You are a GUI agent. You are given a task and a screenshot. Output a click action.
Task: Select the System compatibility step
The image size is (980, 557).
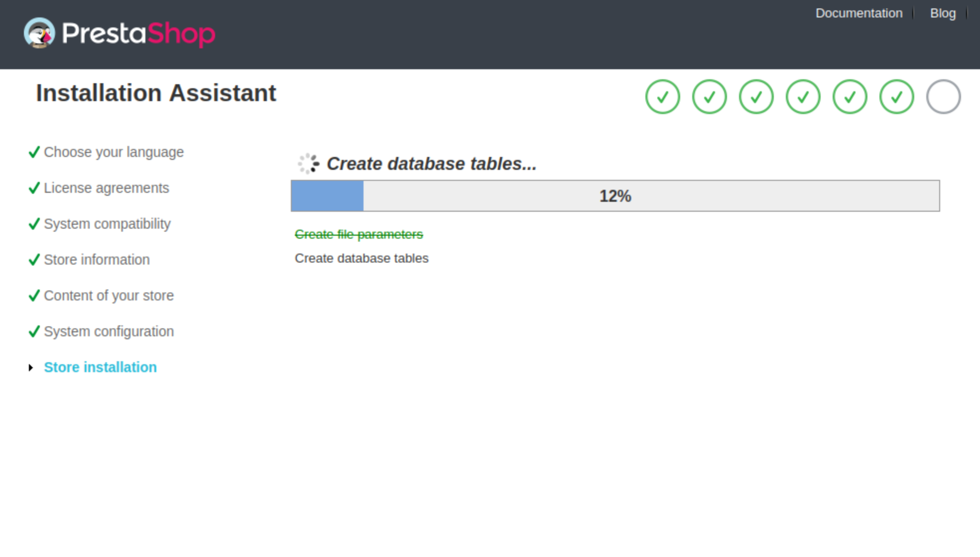(x=107, y=224)
